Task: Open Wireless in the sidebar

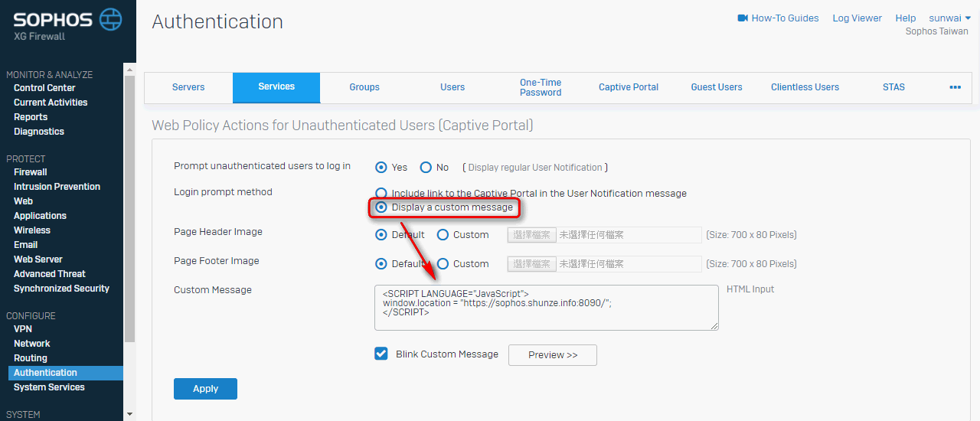Action: coord(32,230)
